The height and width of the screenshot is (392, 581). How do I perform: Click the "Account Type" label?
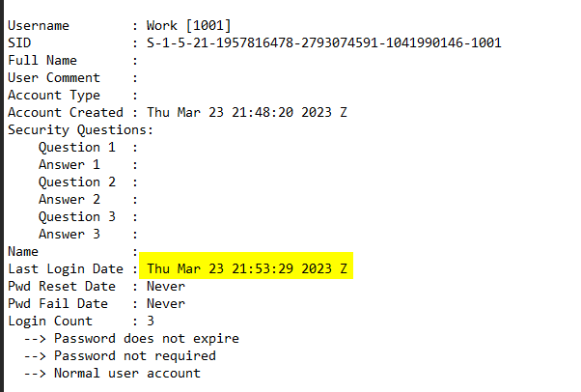coord(54,95)
